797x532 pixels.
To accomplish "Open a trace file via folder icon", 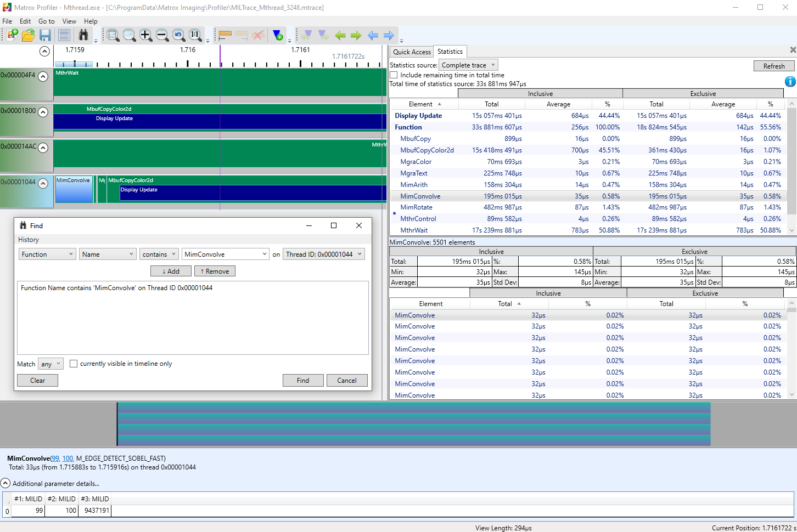I will coord(29,35).
